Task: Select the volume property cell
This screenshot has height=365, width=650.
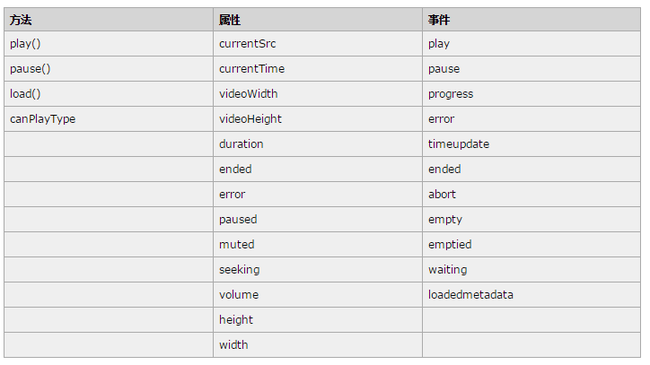Action: pyautogui.click(x=318, y=294)
